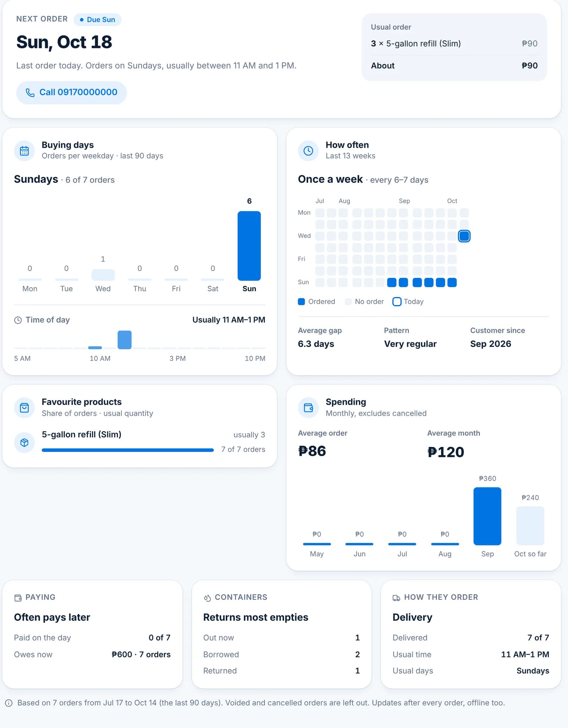Click the 'Sep 2026' customer since value
Viewport: 568px width, 728px height.
coord(491,344)
